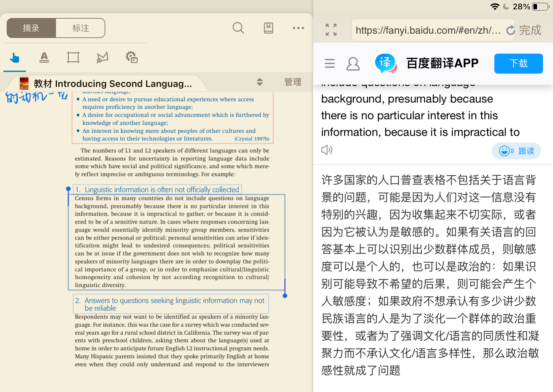Tap the book cover thumbnail in the tab
The height and width of the screenshot is (392, 553).
tap(24, 83)
